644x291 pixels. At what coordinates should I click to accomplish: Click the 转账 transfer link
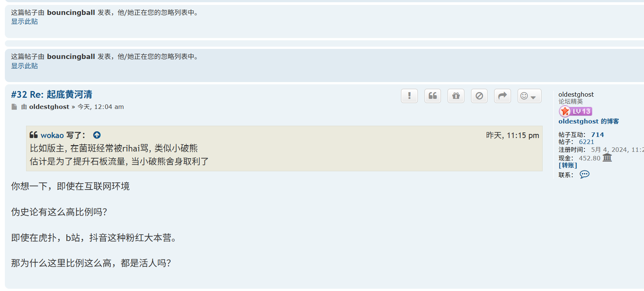pos(568,165)
